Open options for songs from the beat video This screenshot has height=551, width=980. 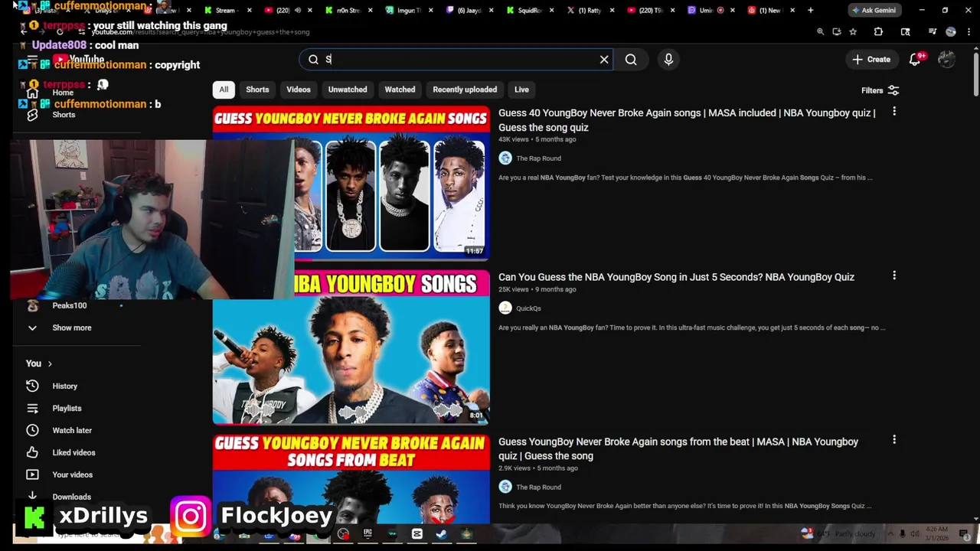(894, 441)
